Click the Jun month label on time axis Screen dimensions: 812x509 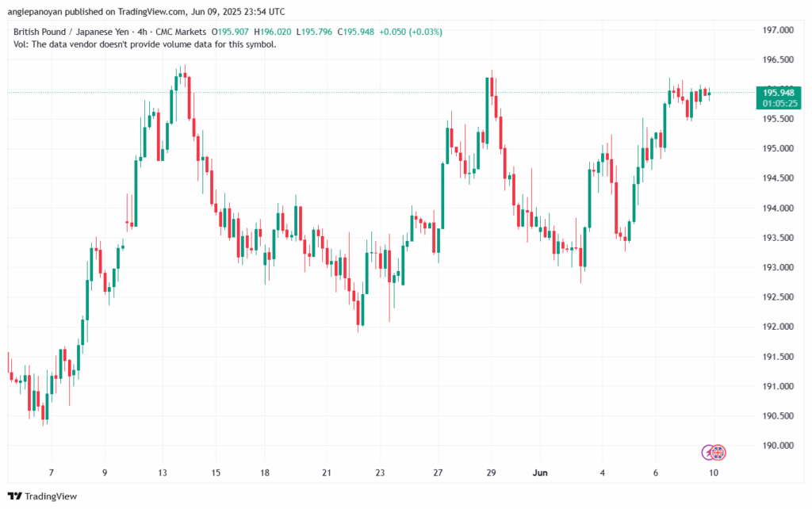(540, 473)
